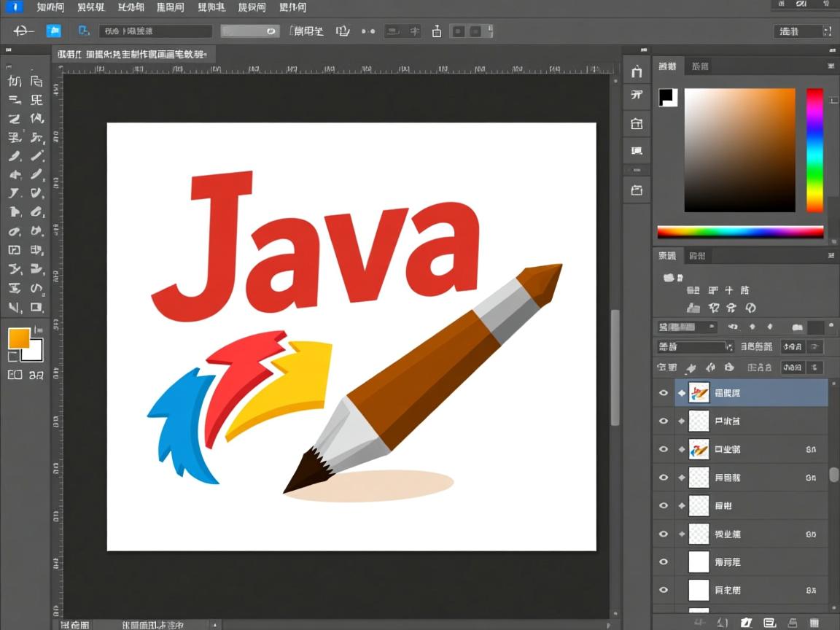Click the orange foreground color swatch
Viewport: 840px width, 630px height.
[20, 339]
